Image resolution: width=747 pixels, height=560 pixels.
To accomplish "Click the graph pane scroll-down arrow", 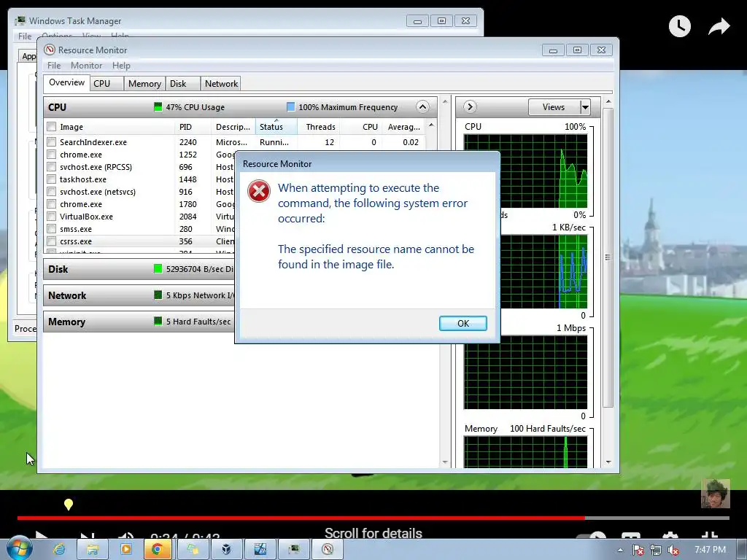I will [x=608, y=462].
